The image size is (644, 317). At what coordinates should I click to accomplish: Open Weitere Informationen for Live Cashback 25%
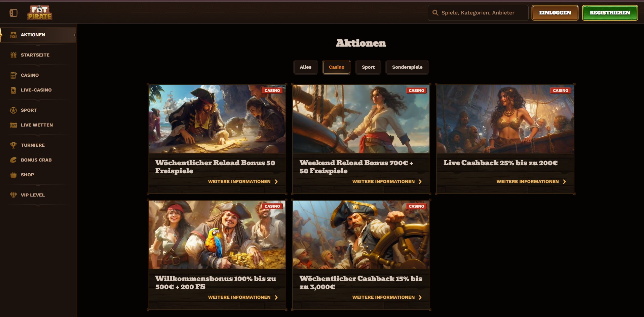pyautogui.click(x=531, y=182)
